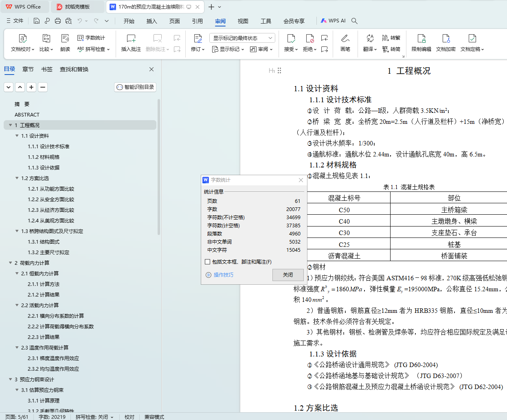Select the 画笔 pen tool
The width and height of the screenshot is (507, 420).
point(345,43)
